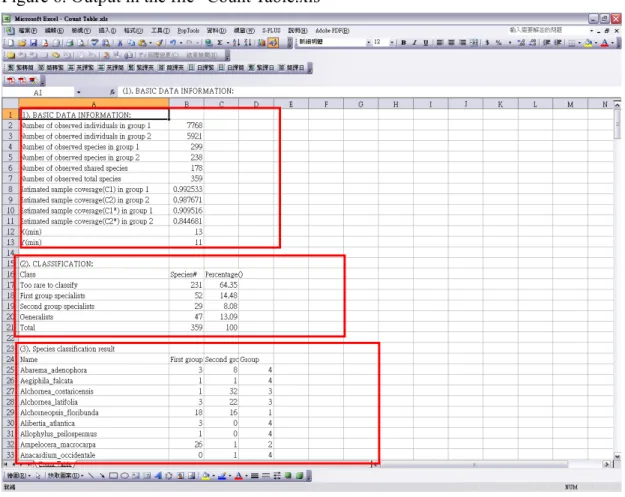Select the "Generalists" cell
The width and height of the screenshot is (625, 497).
(x=94, y=317)
